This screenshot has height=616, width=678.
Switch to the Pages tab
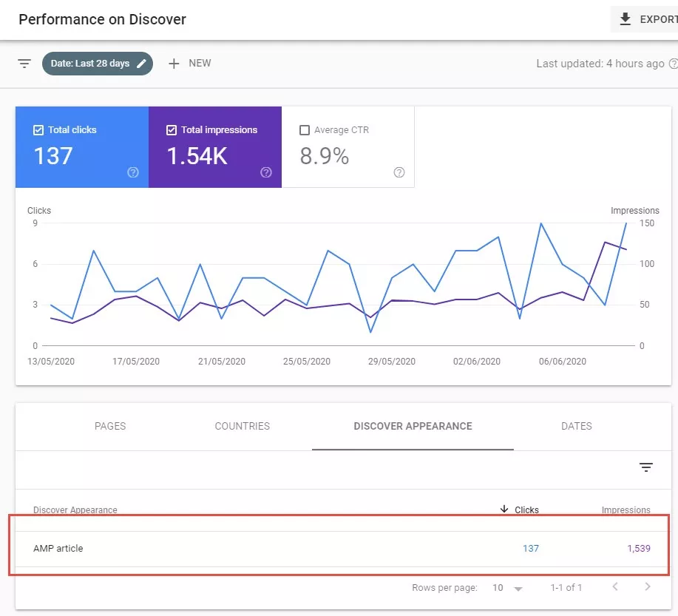pos(110,426)
